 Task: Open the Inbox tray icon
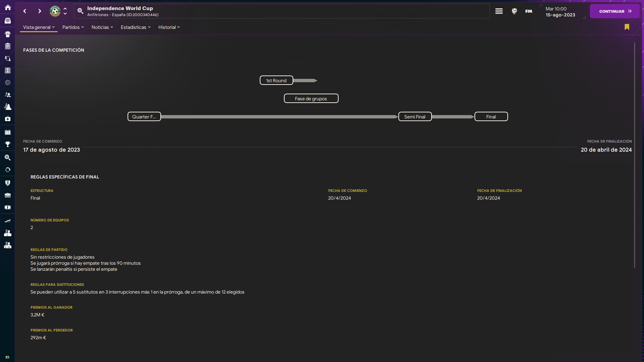7,21
